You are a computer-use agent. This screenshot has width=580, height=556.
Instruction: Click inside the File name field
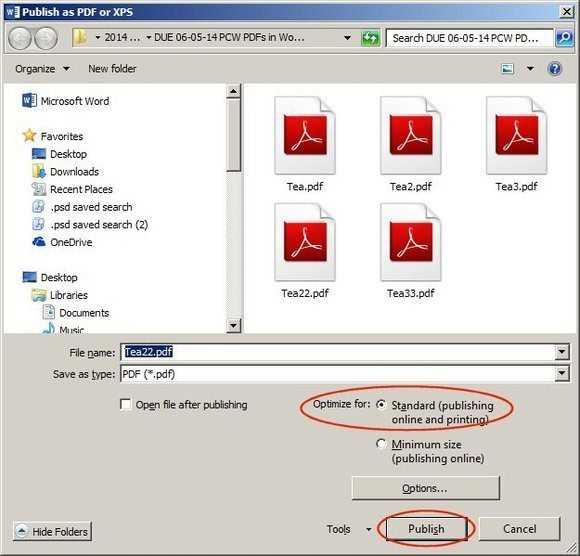(338, 352)
